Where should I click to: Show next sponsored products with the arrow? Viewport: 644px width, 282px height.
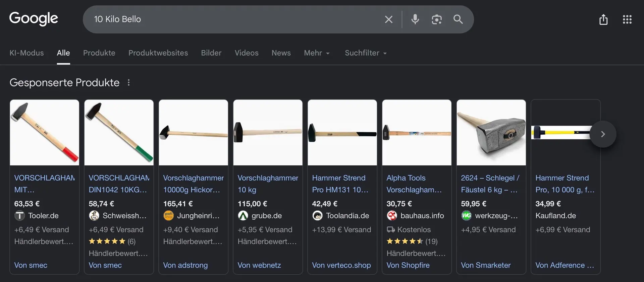(x=603, y=134)
